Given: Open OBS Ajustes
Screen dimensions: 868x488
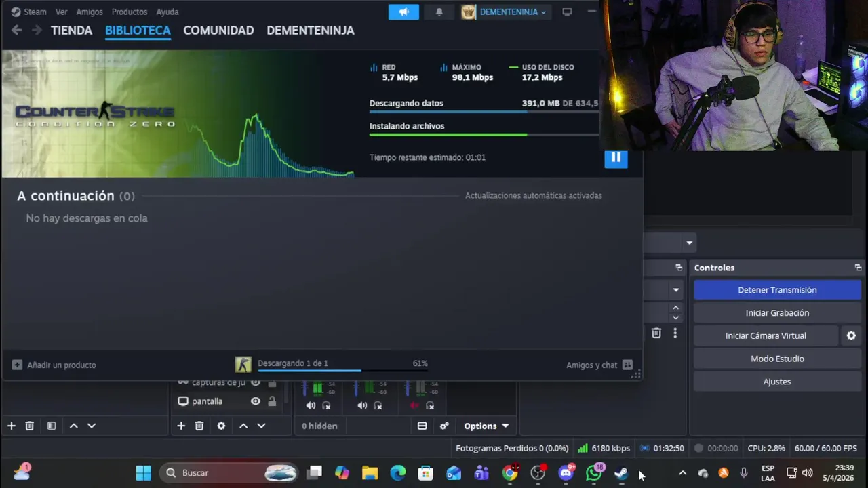Looking at the screenshot, I should 777,382.
